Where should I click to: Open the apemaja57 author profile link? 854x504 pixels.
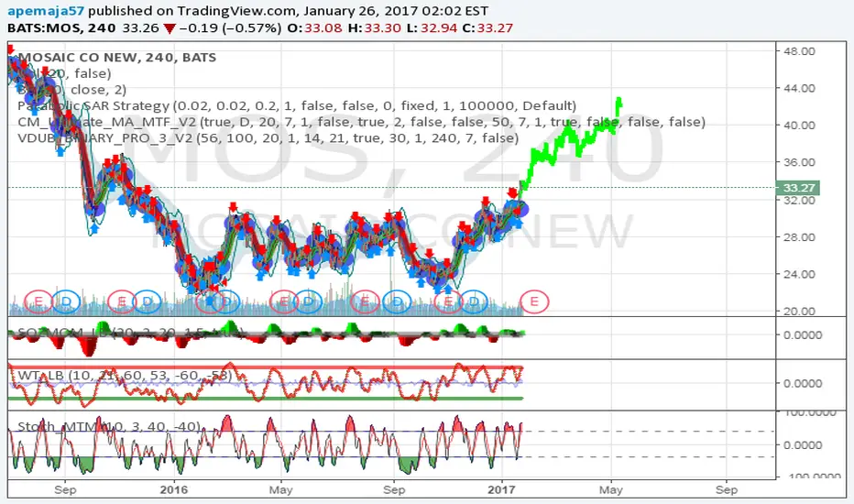[x=47, y=11]
